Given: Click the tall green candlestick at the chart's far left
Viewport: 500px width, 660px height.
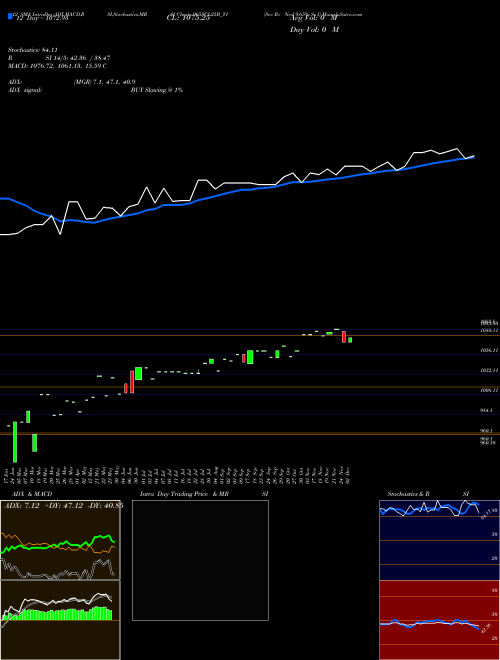Looking at the screenshot, I should pos(15,442).
